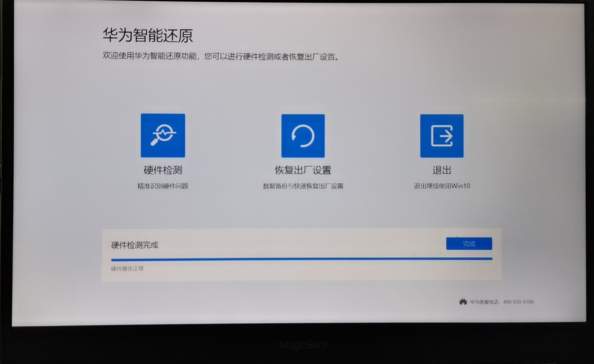The image size is (594, 364).
Task: Click the 硬件检测 label text
Action: [x=163, y=170]
